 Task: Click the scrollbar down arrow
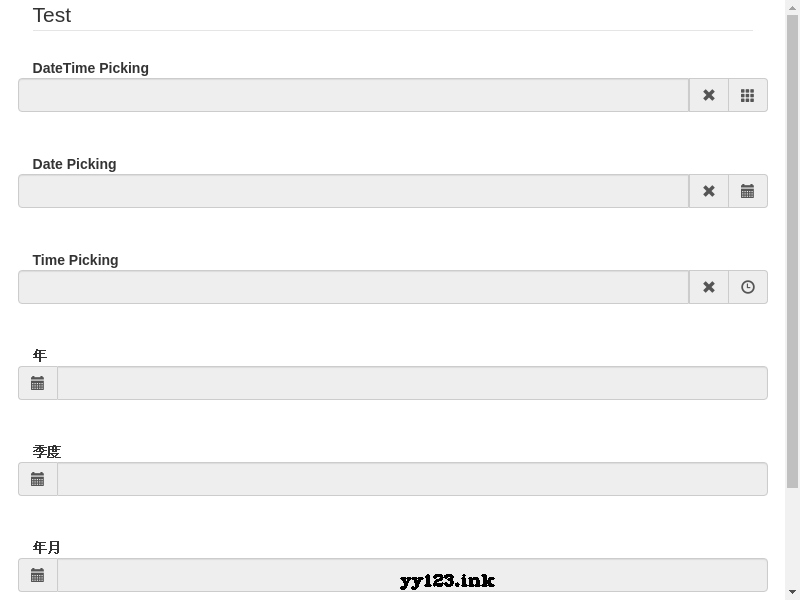coord(792,592)
